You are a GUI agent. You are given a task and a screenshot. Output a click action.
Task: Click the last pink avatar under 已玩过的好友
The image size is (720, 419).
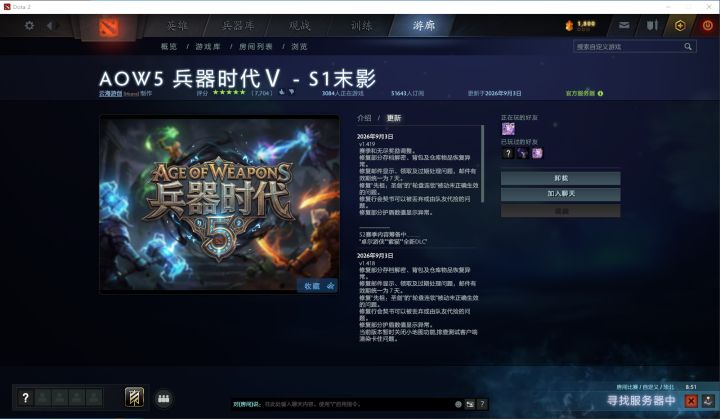pyautogui.click(x=537, y=153)
